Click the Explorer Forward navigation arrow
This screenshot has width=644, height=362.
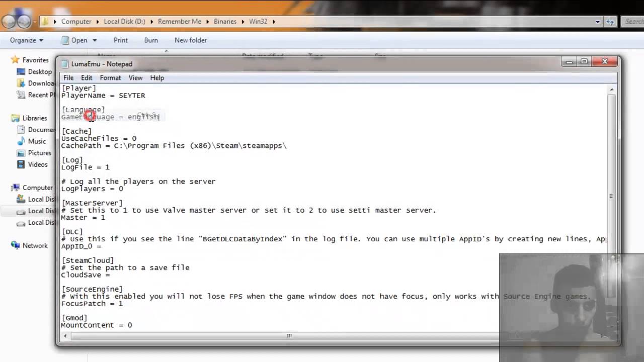[24, 22]
